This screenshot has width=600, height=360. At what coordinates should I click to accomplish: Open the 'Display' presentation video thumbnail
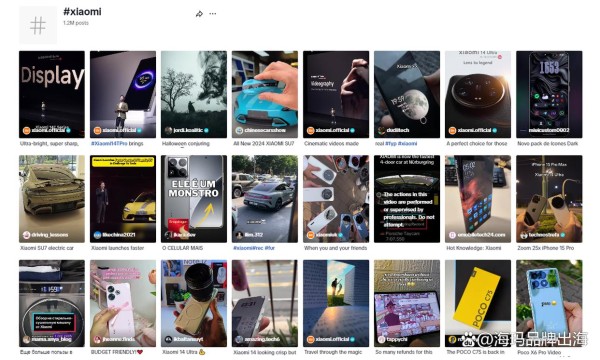[52, 94]
